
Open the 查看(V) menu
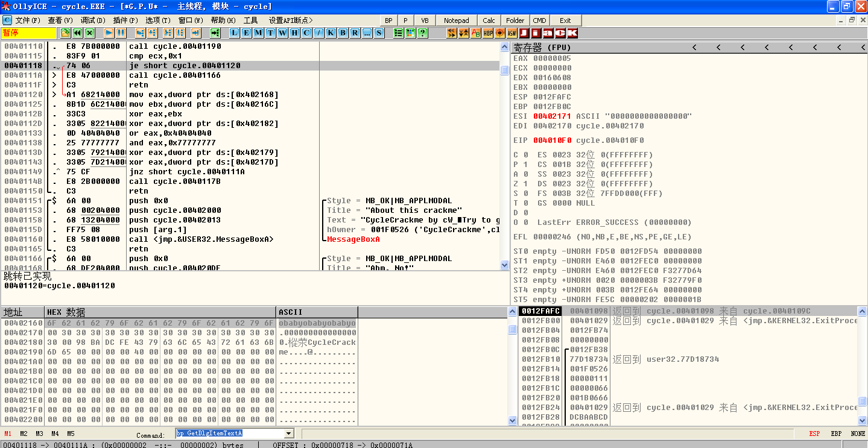pyautogui.click(x=60, y=21)
